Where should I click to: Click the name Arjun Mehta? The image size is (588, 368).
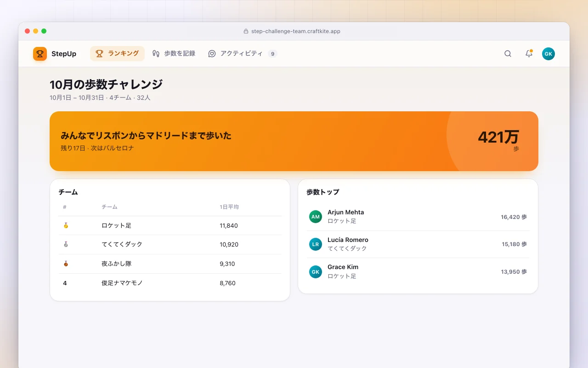345,213
